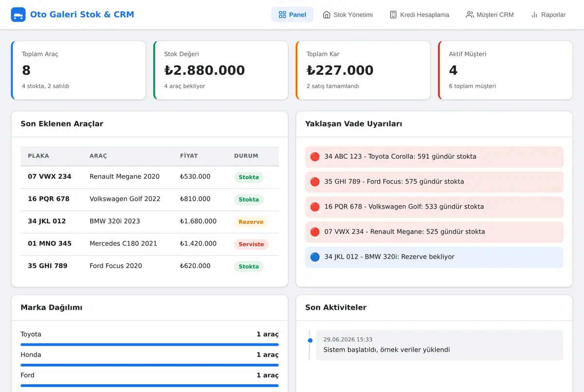
Task: Open the Toplam Kar stat card
Action: click(x=363, y=70)
